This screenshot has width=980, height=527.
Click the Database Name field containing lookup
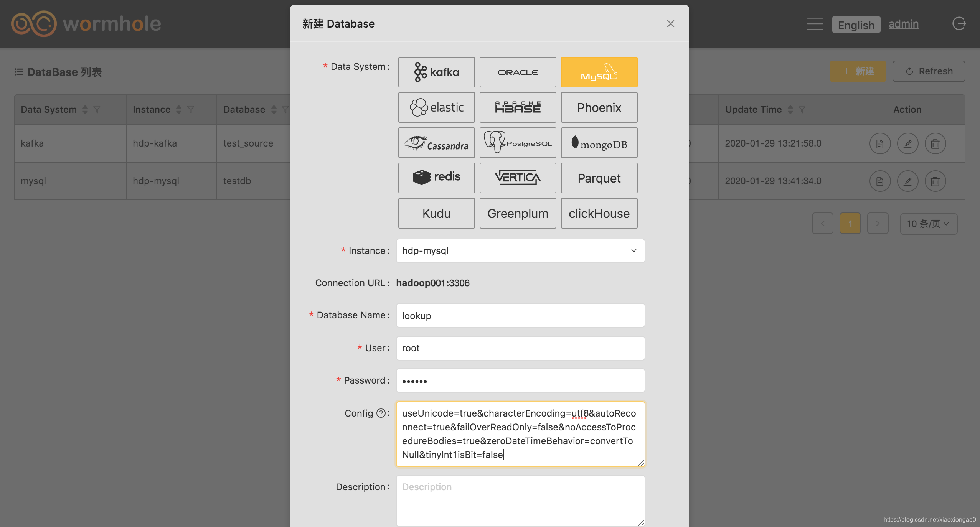tap(520, 315)
